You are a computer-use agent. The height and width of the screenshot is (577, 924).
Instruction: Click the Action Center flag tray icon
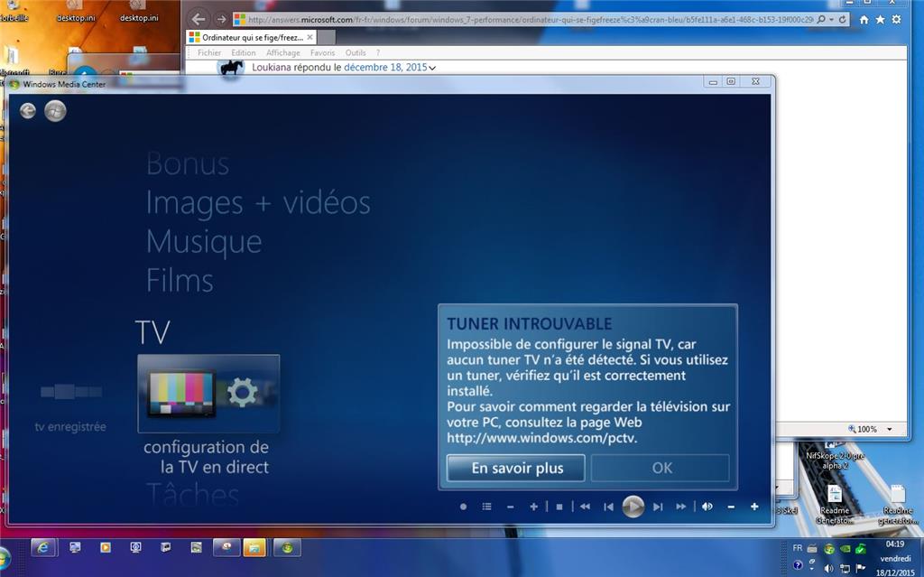click(x=860, y=568)
